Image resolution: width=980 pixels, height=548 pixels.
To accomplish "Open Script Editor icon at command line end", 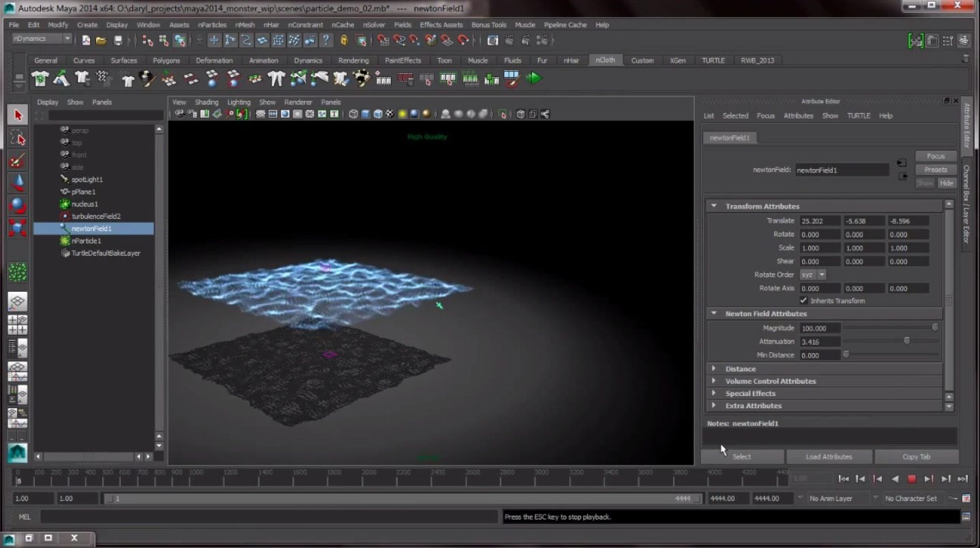I will click(x=966, y=517).
